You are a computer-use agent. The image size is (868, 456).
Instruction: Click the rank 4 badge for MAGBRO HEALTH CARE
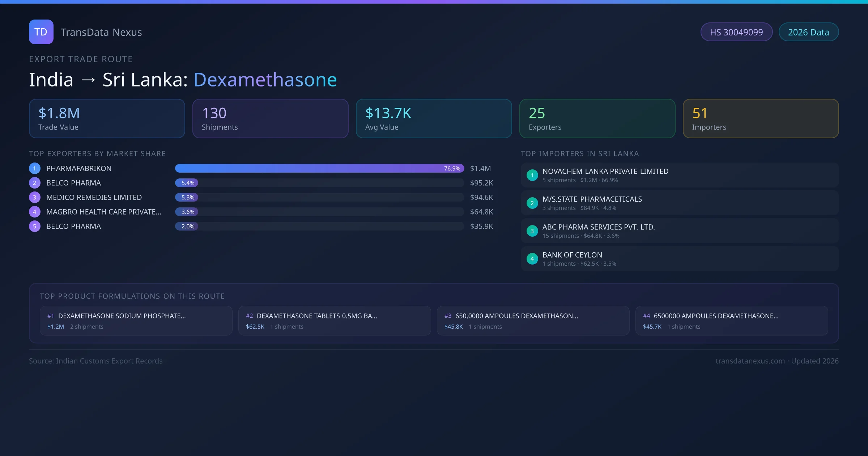(x=35, y=212)
